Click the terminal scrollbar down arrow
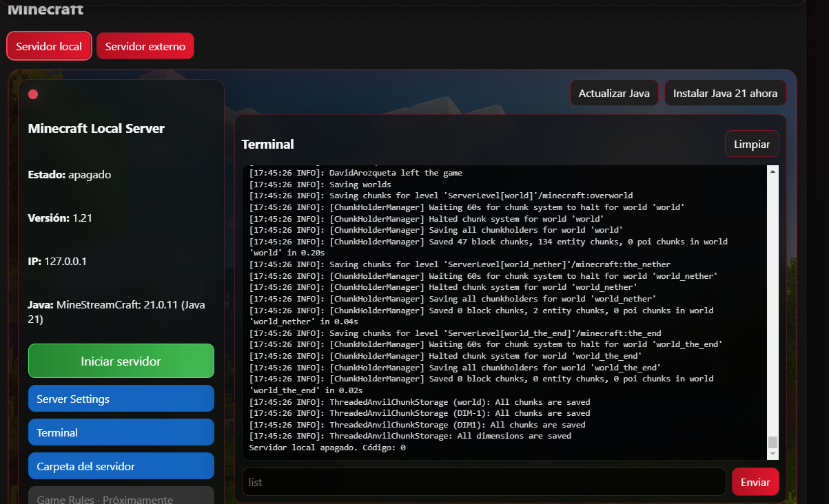The height and width of the screenshot is (504, 829). pyautogui.click(x=772, y=454)
